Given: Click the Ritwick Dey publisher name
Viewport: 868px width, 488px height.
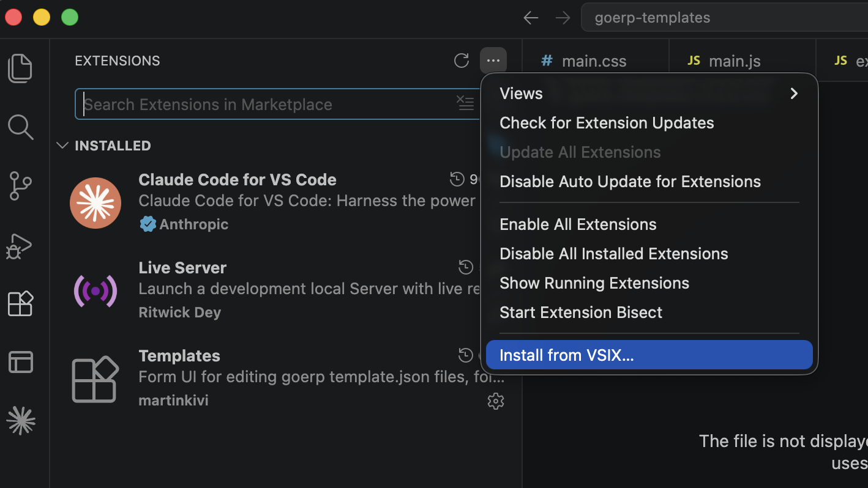Looking at the screenshot, I should click(180, 312).
